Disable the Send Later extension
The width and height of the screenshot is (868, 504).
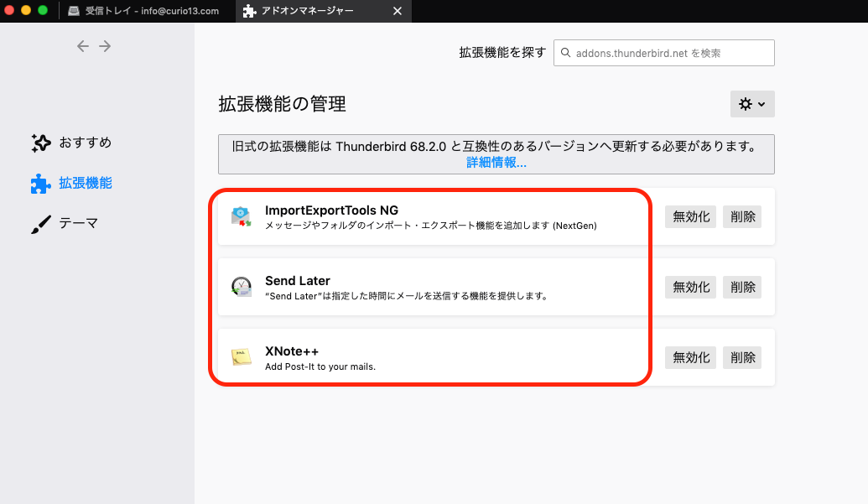tap(690, 287)
